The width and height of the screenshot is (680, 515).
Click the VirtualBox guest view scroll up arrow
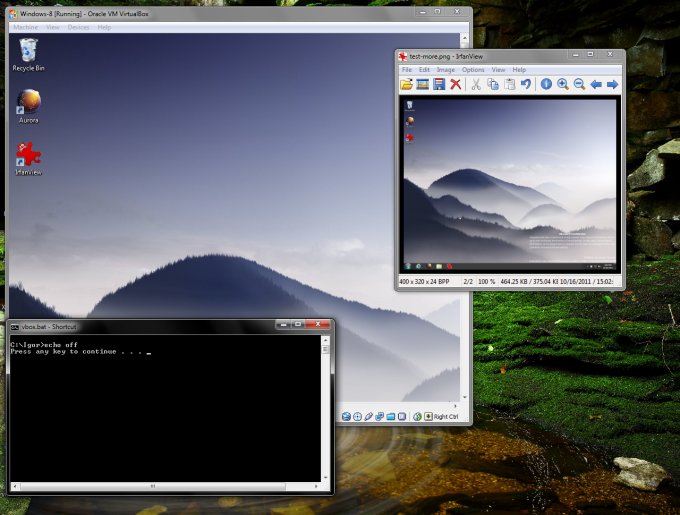pyautogui.click(x=465, y=38)
